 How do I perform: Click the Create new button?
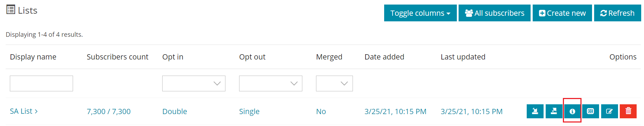point(562,13)
